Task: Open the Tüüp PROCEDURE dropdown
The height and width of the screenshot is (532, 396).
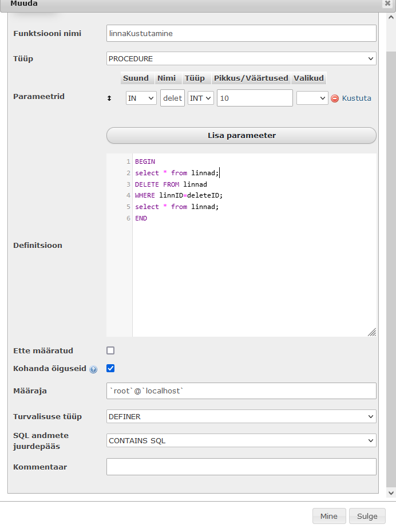Action: point(241,58)
